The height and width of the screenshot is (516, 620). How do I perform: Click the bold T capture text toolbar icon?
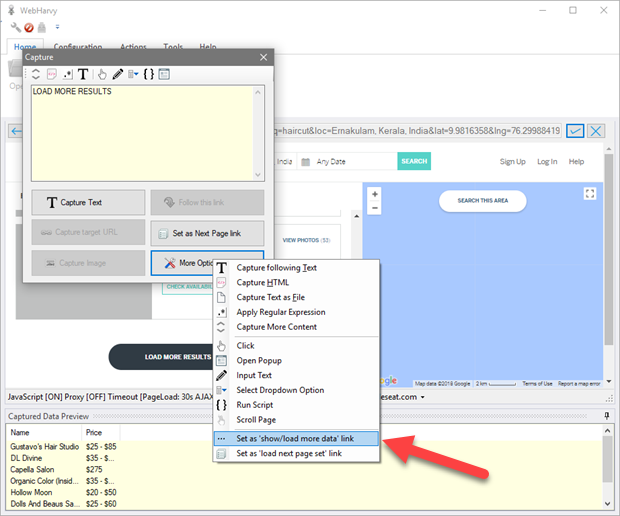tap(83, 74)
